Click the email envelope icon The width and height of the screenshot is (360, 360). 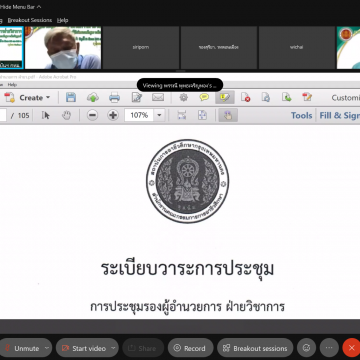(x=158, y=97)
